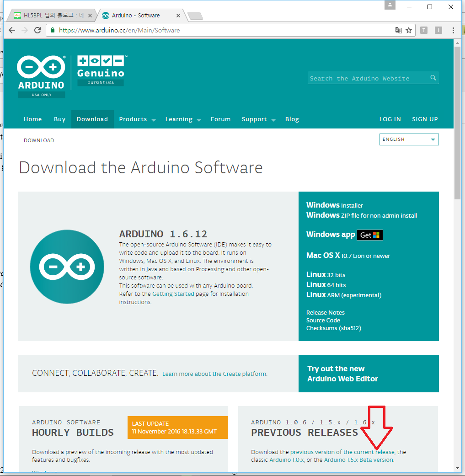Screen dimensions: 465x476
Task: Click the search magnifier icon
Action: click(x=433, y=78)
